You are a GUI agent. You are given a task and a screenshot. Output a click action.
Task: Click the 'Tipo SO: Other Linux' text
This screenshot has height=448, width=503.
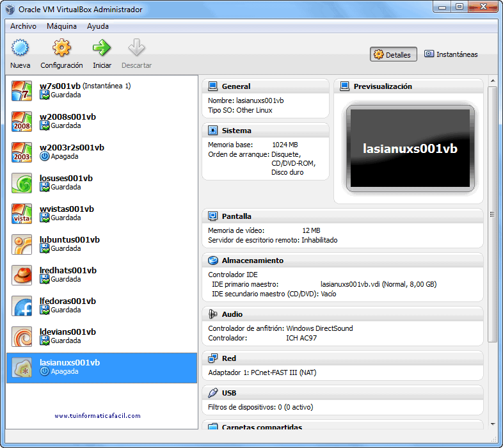pos(240,110)
